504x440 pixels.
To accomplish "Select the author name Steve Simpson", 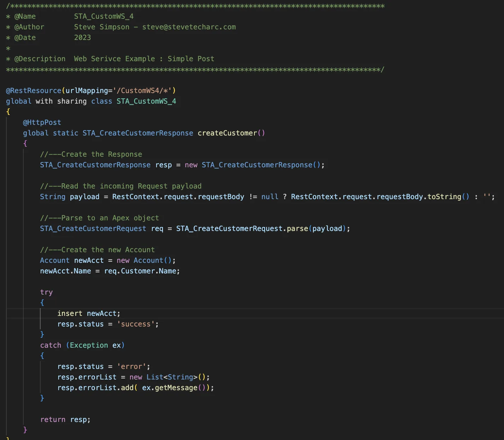I will 102,27.
